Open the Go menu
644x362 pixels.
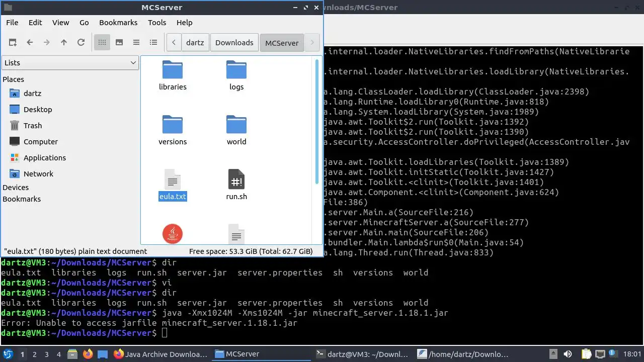click(84, 23)
